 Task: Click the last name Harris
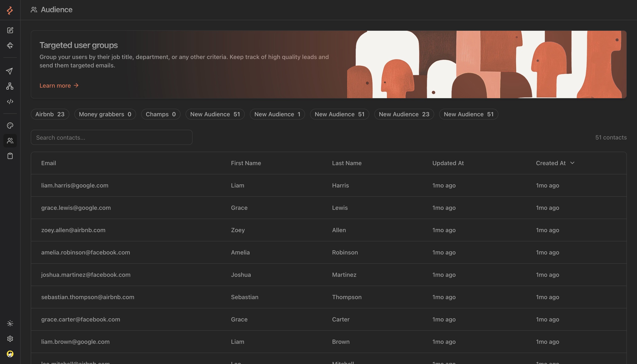340,185
